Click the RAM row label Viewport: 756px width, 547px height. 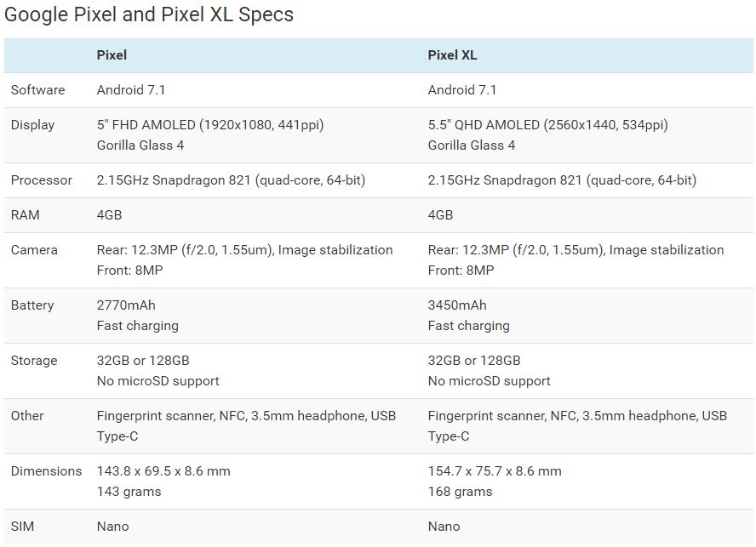tap(25, 215)
